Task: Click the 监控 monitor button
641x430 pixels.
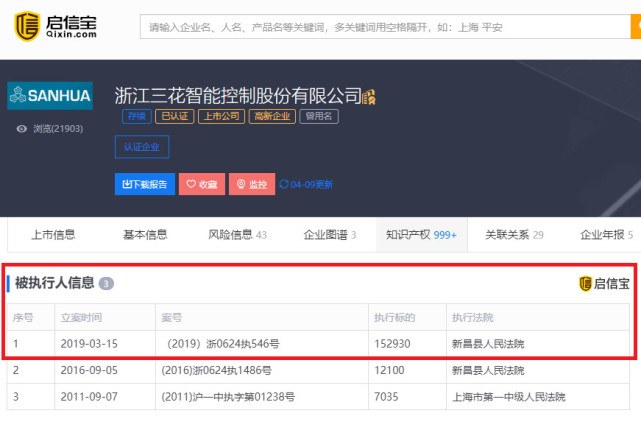Action: (x=252, y=184)
